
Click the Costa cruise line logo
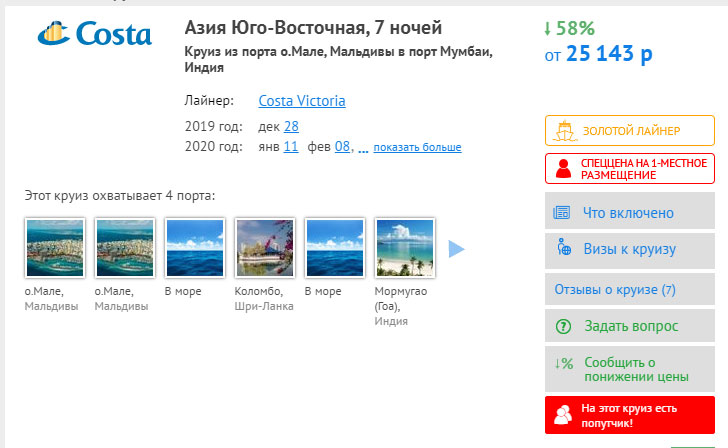(94, 35)
